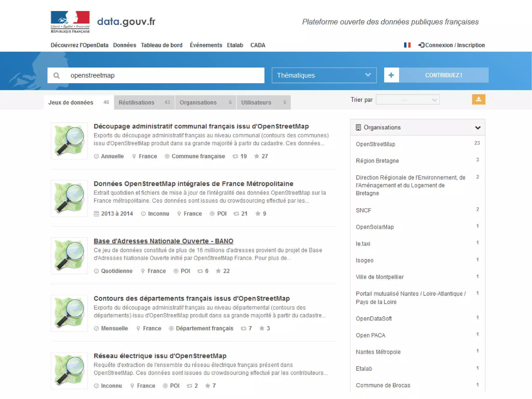The width and height of the screenshot is (532, 399).
Task: Filter by Région Bretagne organisation
Action: click(377, 161)
